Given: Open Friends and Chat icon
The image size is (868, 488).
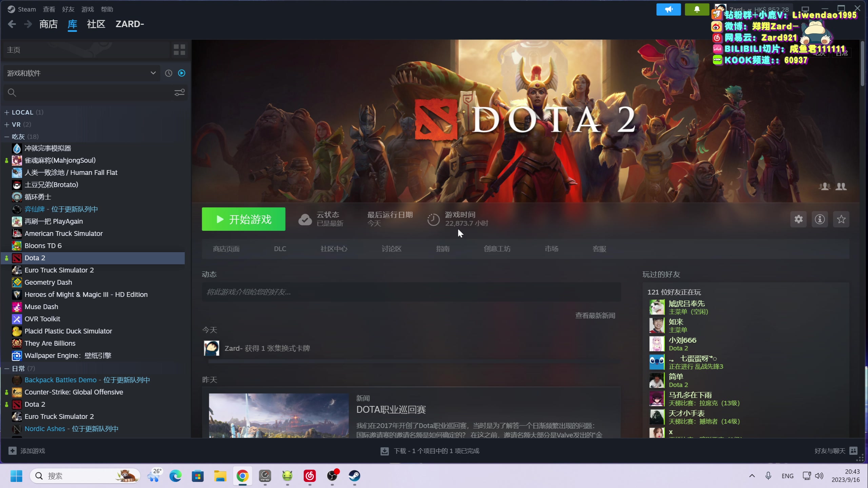Looking at the screenshot, I should click(x=853, y=451).
